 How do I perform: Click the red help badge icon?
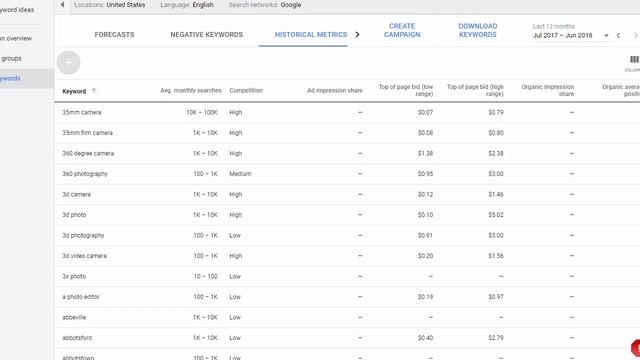636,348
